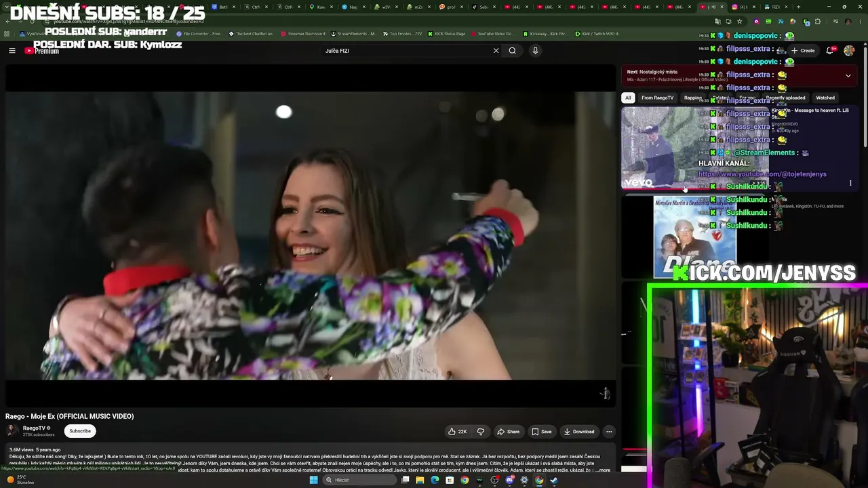Image resolution: width=868 pixels, height=488 pixels.
Task: Switch to the FIZI browser tab
Action: pyautogui.click(x=776, y=7)
